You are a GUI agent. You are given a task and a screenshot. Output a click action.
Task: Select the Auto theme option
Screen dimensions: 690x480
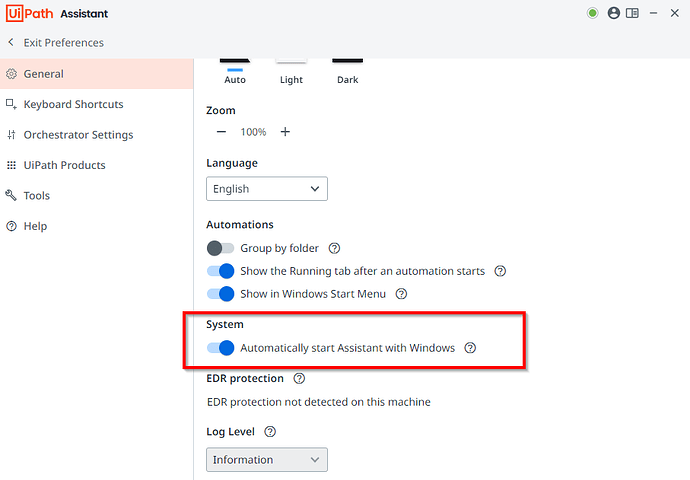(x=235, y=72)
